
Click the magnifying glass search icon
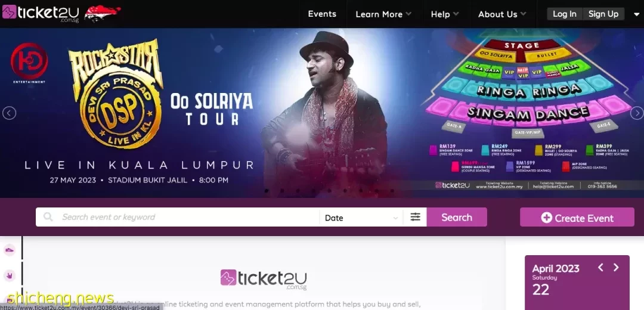48,217
